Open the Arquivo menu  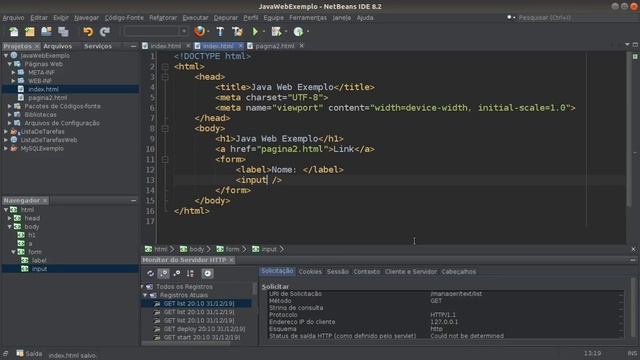click(x=13, y=18)
